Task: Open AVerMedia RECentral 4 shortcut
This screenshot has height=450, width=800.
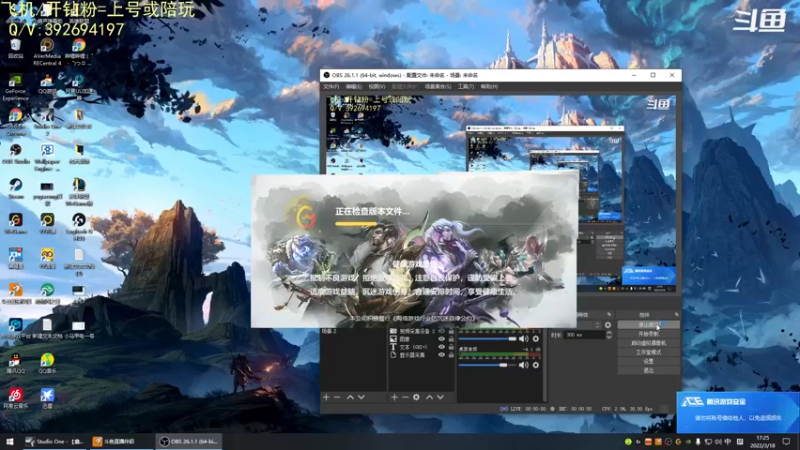Action: 47,53
